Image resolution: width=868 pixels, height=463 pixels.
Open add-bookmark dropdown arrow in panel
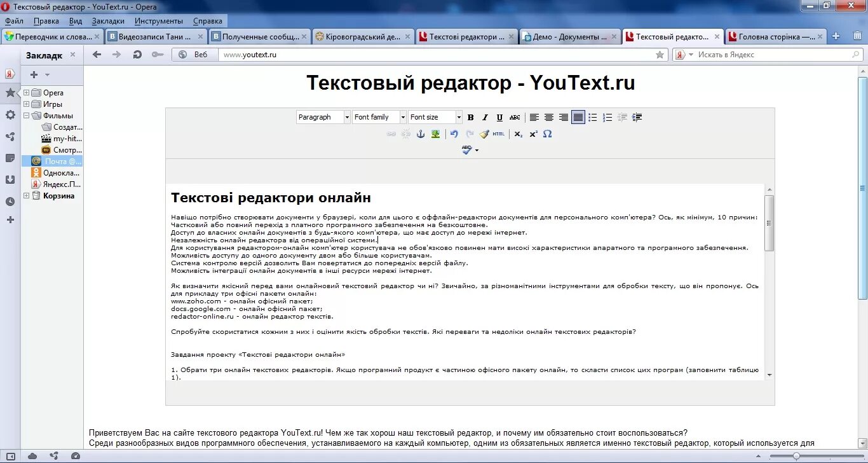click(x=47, y=75)
